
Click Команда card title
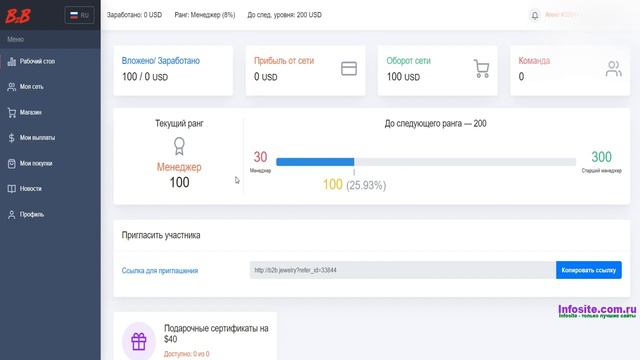[x=534, y=61]
